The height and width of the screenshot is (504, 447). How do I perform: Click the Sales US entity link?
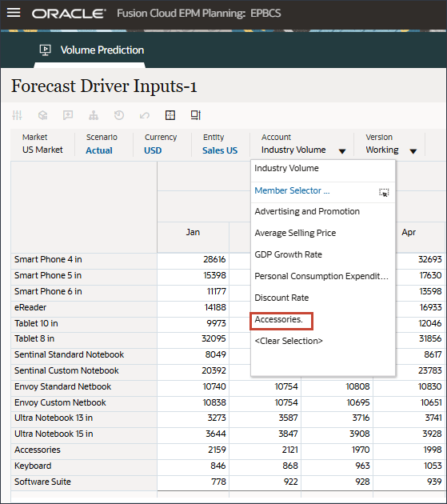pos(220,150)
